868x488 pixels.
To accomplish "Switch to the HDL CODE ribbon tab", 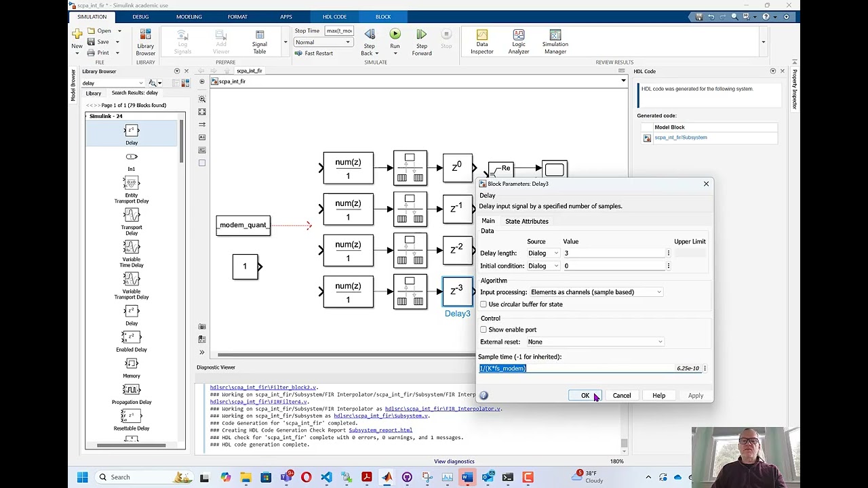I will [x=334, y=16].
